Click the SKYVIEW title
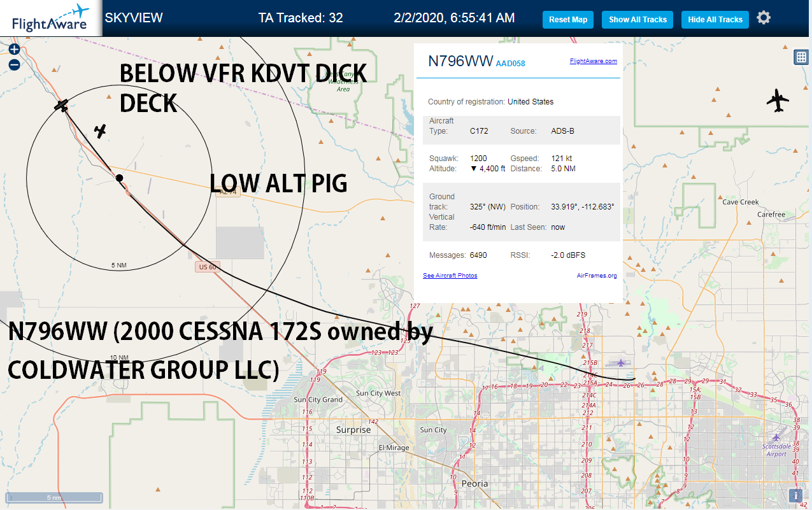 (134, 18)
